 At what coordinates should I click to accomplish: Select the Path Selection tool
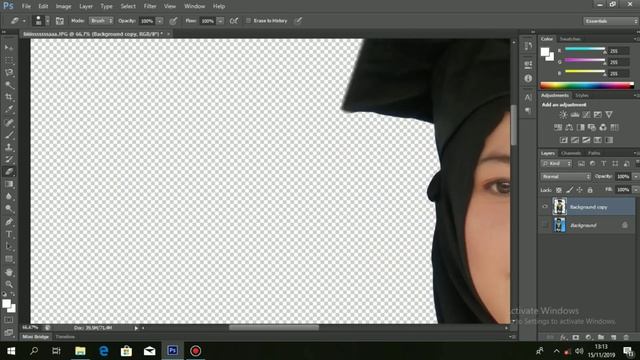click(9, 246)
